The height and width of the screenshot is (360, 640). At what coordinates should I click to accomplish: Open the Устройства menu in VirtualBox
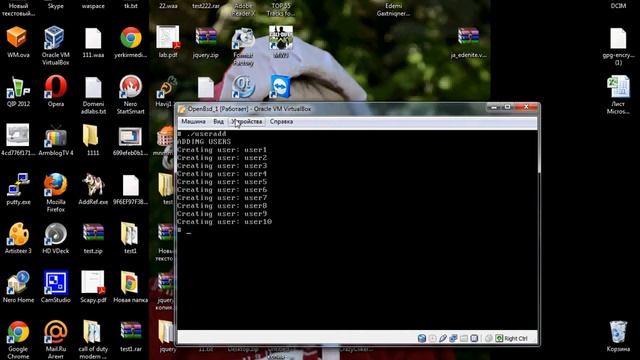point(247,122)
